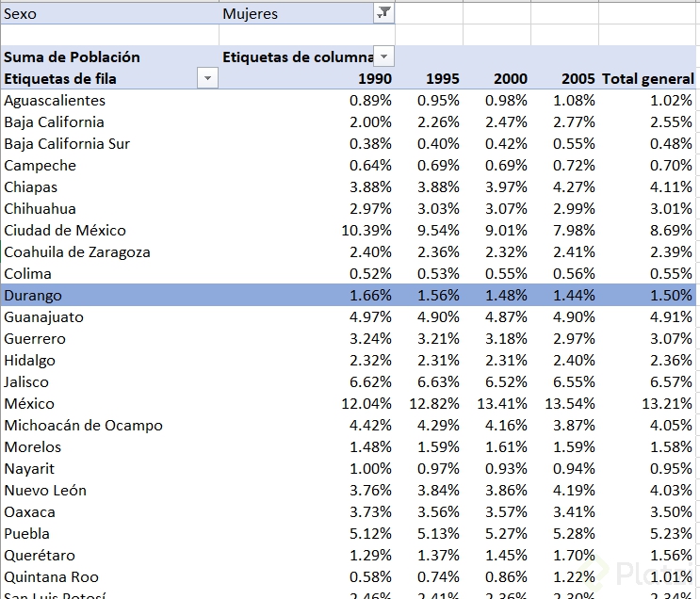
Task: Select the Campeche row label
Action: [x=41, y=166]
